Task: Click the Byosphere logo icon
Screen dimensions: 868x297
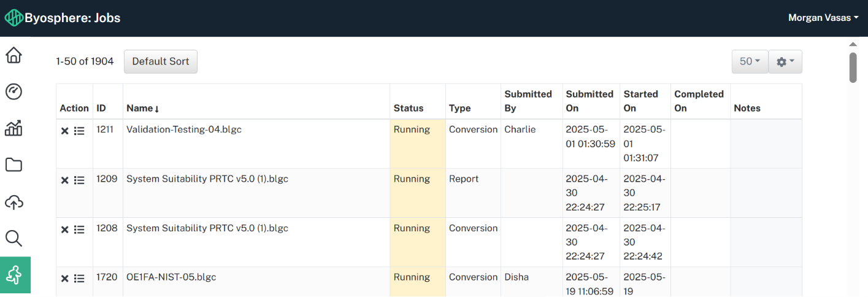Action: [14, 18]
